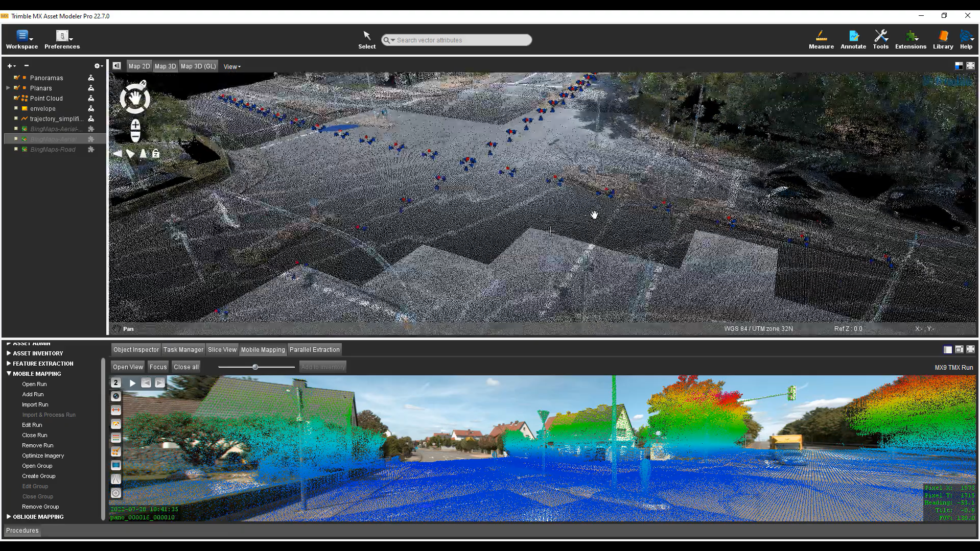Expand the FEATURE EXTRACTION section
The width and height of the screenshot is (980, 551).
pos(9,364)
